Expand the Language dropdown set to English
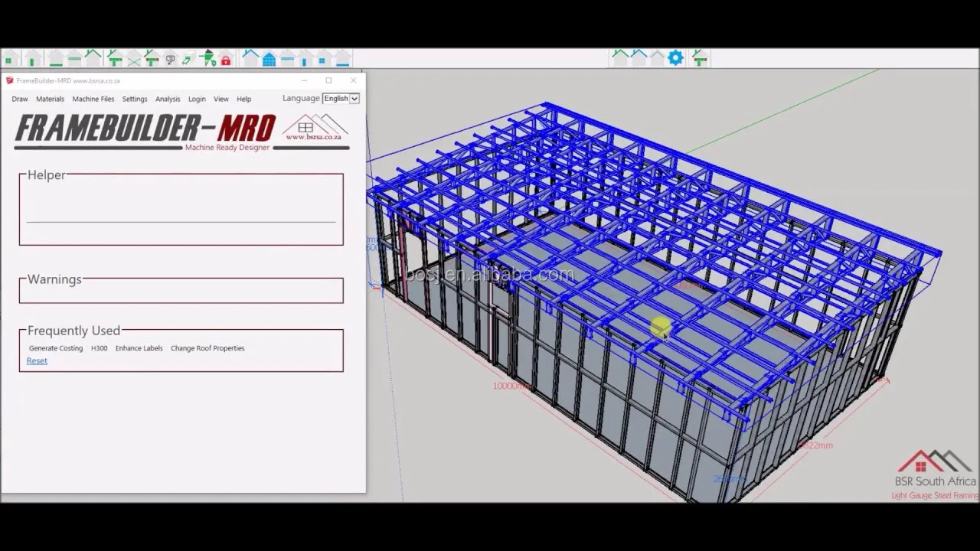Image resolution: width=980 pixels, height=551 pixels. point(341,98)
